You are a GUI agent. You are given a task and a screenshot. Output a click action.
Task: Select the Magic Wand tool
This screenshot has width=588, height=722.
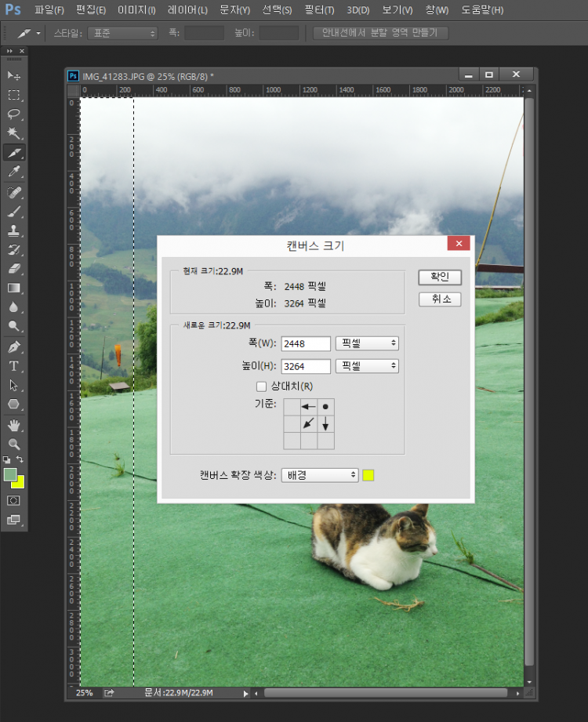coord(14,133)
